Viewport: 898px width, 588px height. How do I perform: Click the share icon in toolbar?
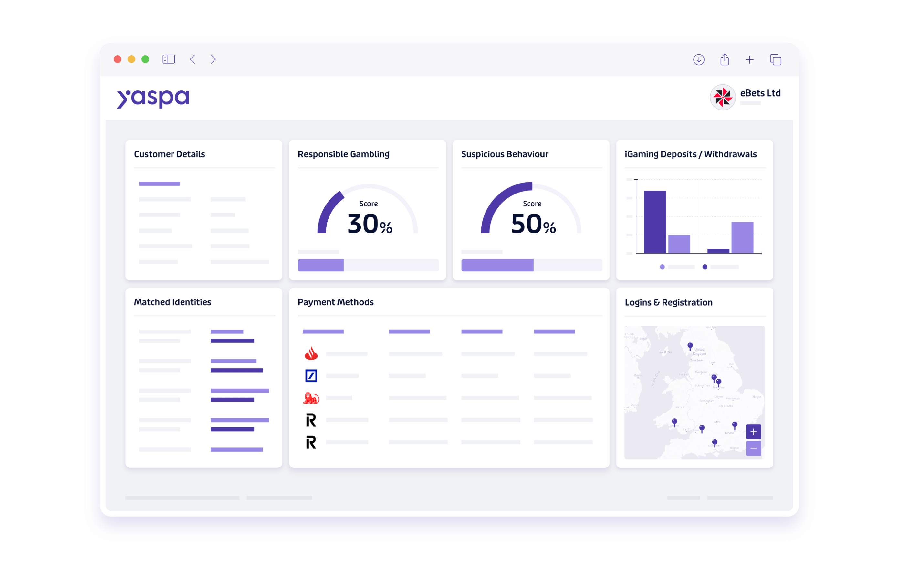(724, 60)
